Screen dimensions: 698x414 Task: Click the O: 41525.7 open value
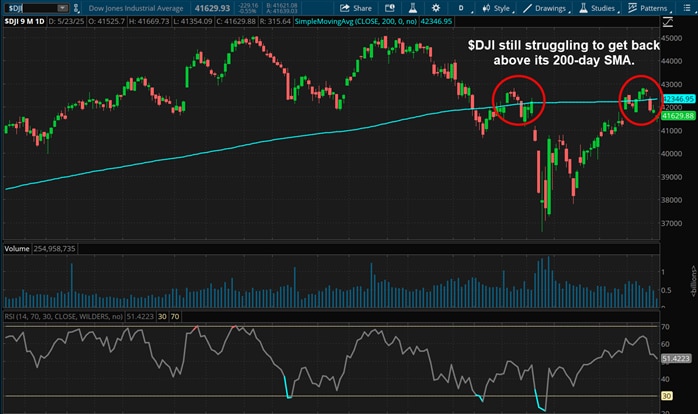coord(106,21)
